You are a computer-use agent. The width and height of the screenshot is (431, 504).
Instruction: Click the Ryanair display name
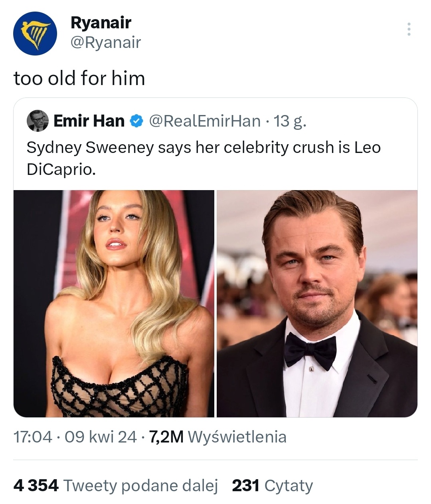(101, 22)
